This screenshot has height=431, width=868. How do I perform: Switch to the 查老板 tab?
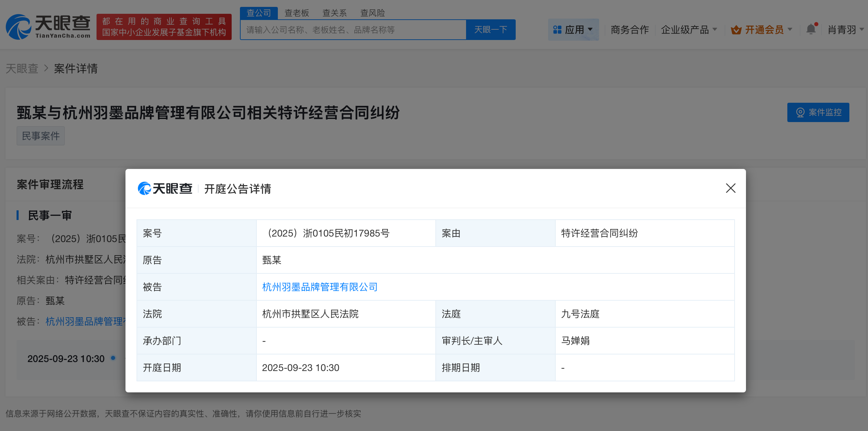296,12
